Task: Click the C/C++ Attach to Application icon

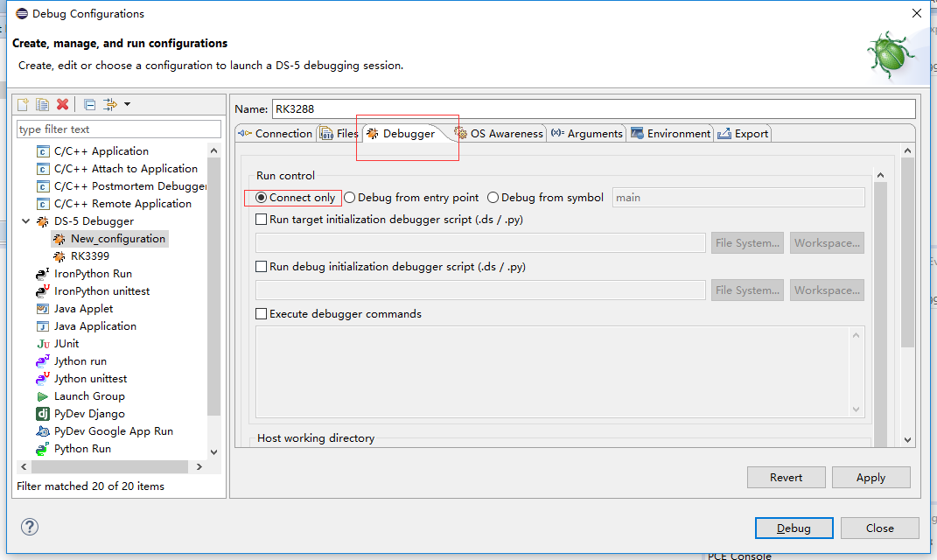Action: [x=42, y=169]
